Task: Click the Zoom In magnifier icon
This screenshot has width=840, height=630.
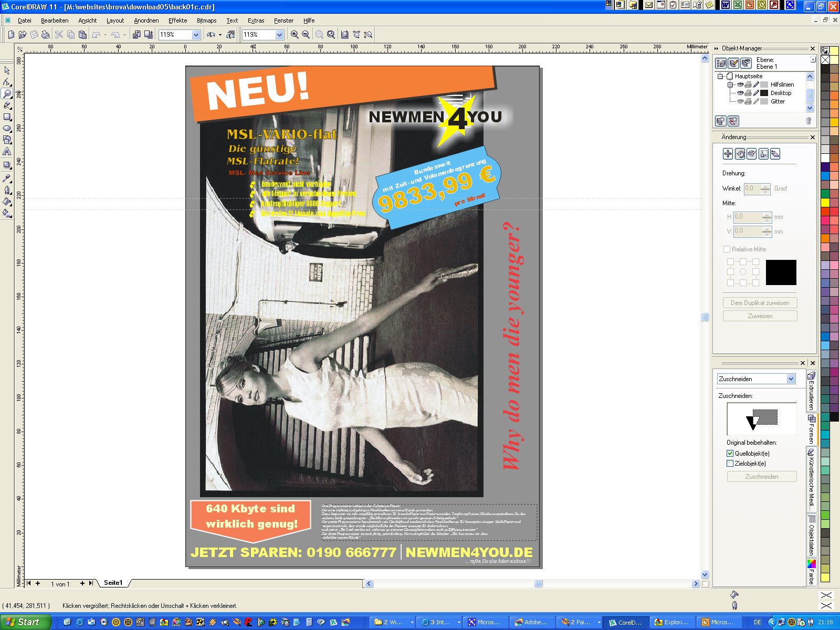Action: pyautogui.click(x=295, y=35)
